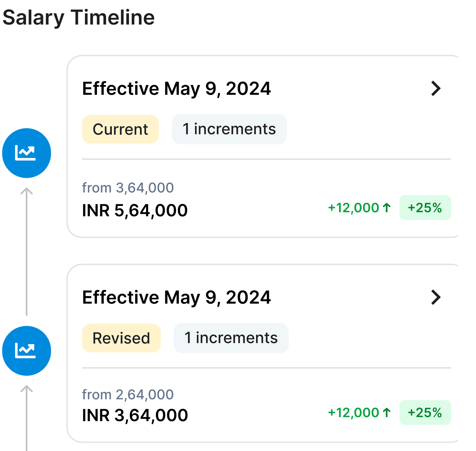Click the green up arrow next to +12,000 on top card
The height and width of the screenshot is (451, 476).
[x=387, y=207]
